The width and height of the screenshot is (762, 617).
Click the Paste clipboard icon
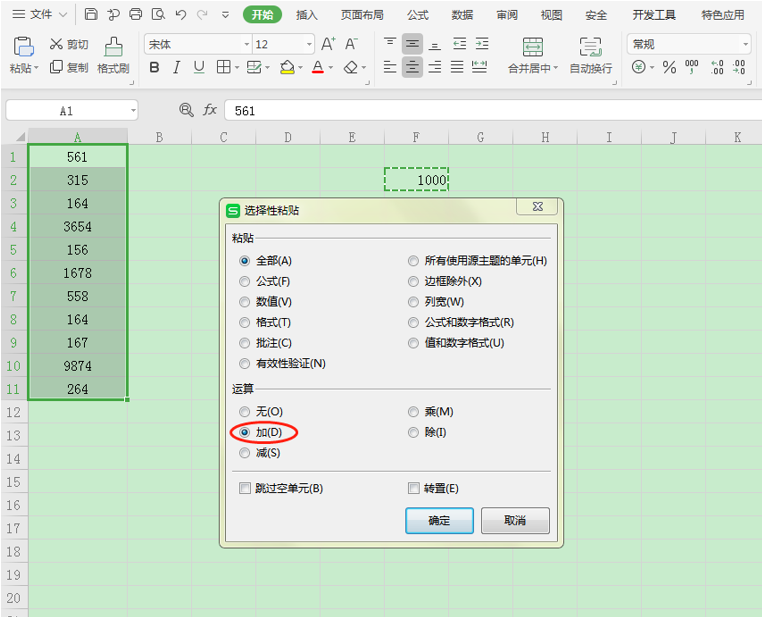(23, 47)
